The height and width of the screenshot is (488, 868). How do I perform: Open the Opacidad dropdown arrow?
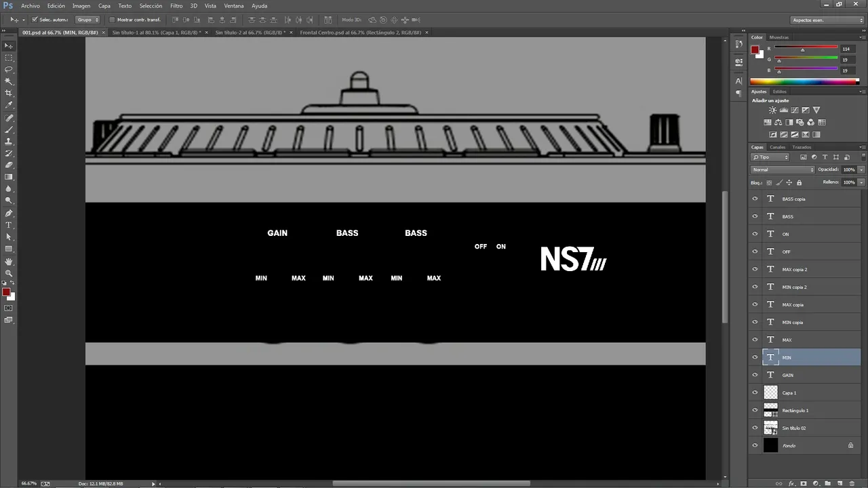(861, 169)
